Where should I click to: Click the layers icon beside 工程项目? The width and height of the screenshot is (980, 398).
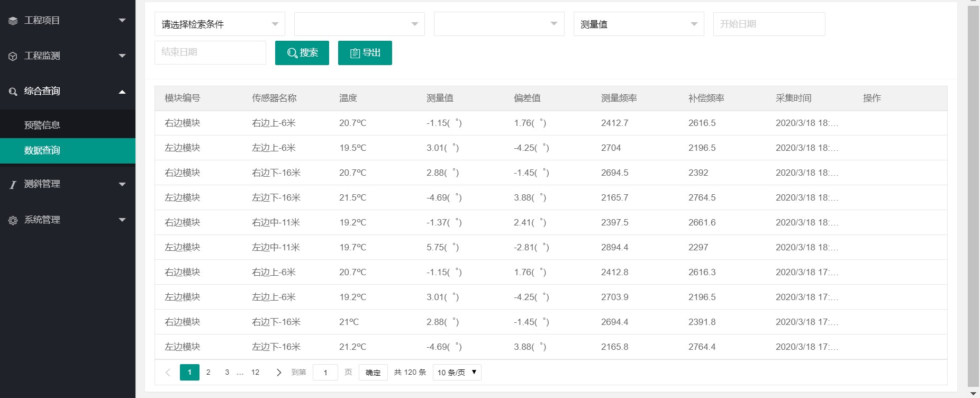(x=13, y=21)
